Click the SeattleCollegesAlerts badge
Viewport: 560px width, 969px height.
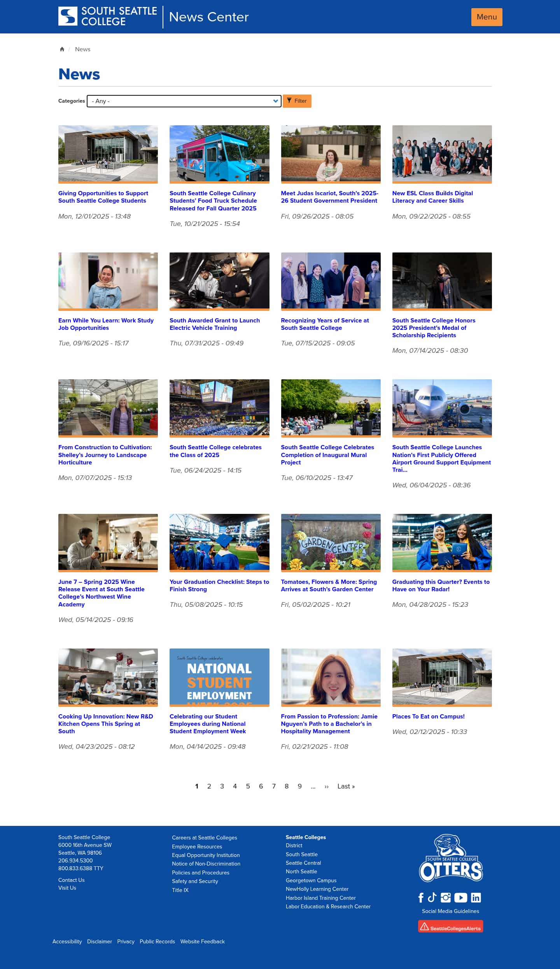(451, 926)
